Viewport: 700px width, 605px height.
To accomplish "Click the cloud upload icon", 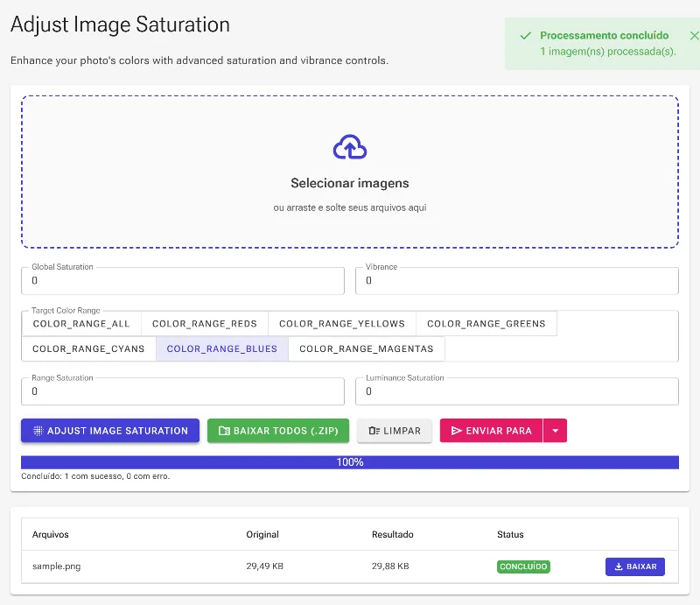I will pyautogui.click(x=349, y=147).
